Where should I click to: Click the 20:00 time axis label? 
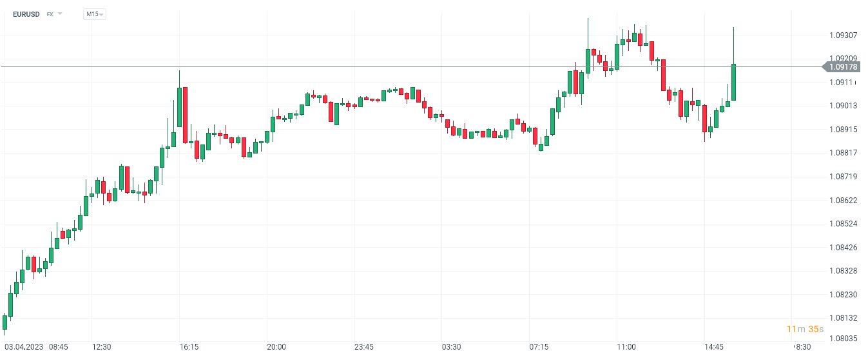click(x=276, y=347)
